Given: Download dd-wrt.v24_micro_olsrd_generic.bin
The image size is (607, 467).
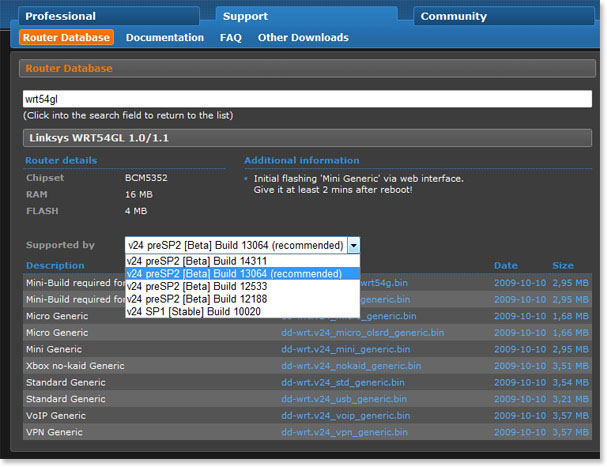Looking at the screenshot, I should pos(363,333).
